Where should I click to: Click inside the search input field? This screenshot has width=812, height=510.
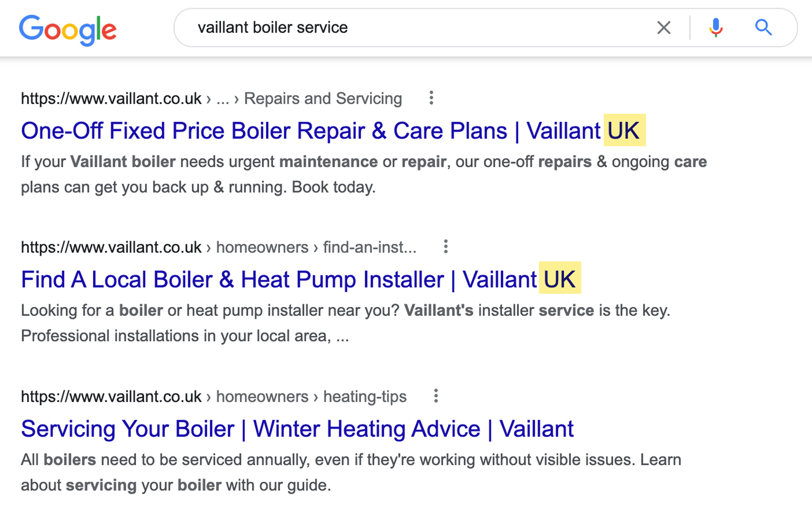click(x=374, y=27)
